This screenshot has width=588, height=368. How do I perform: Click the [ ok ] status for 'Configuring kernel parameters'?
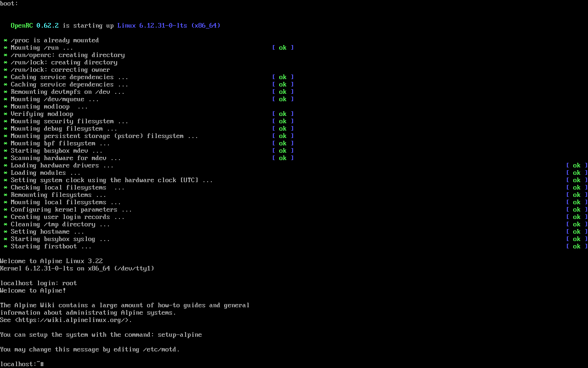tap(577, 210)
